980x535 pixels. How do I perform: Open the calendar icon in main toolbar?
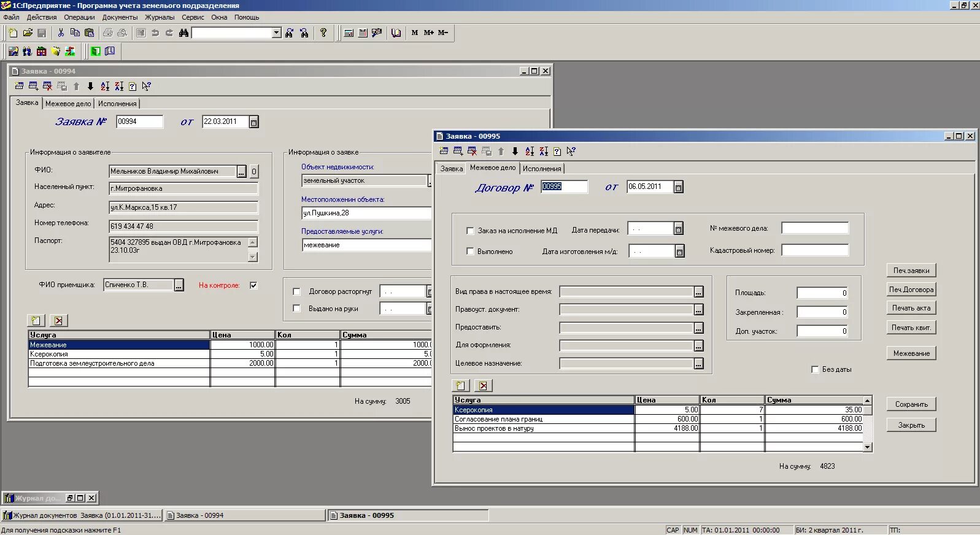pos(363,33)
